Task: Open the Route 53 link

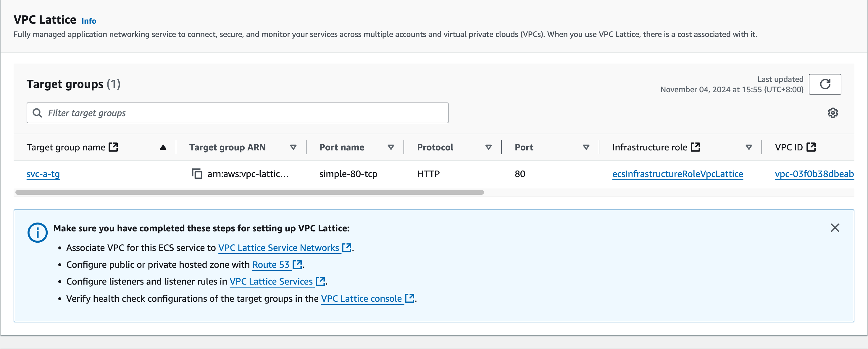Action: 271,265
